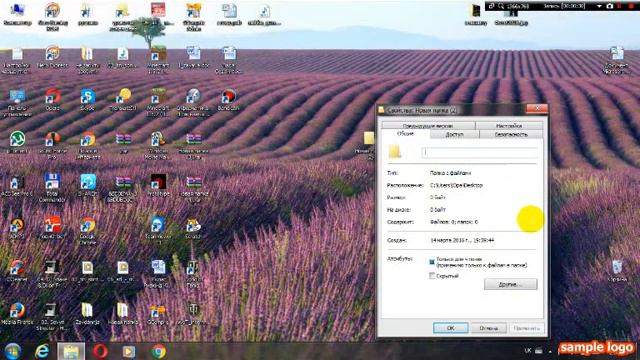This screenshot has width=640, height=360.
Task: Enable the Скрытый hidden attribute checkbox
Action: pyautogui.click(x=432, y=276)
